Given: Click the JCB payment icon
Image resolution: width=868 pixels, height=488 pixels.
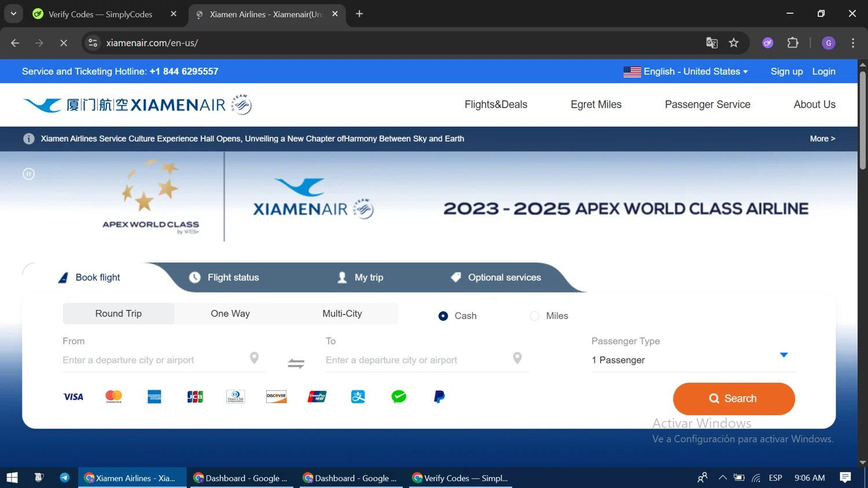Looking at the screenshot, I should tap(195, 397).
